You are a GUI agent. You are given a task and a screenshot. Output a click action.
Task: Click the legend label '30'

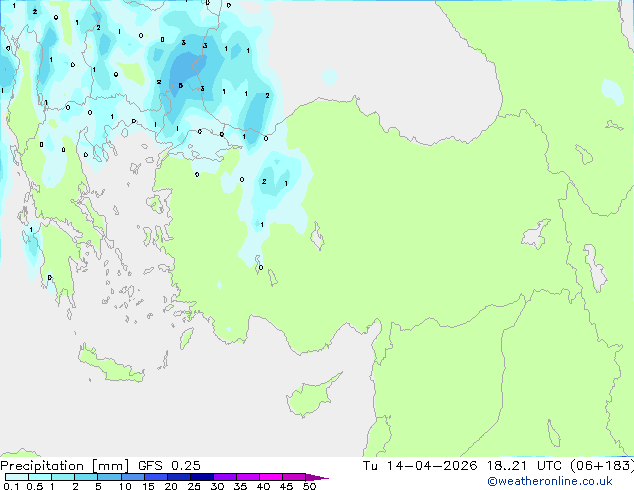click(217, 486)
